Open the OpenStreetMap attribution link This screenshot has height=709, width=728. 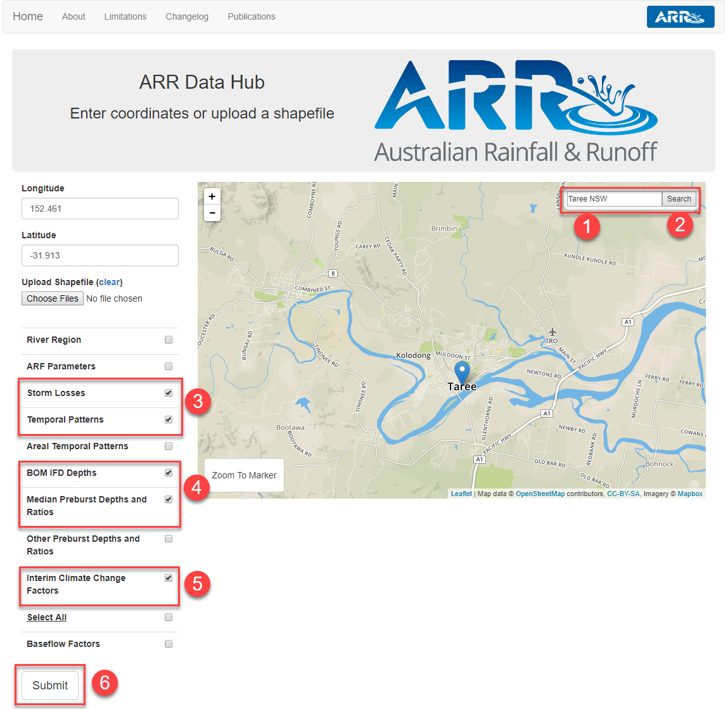(x=540, y=494)
